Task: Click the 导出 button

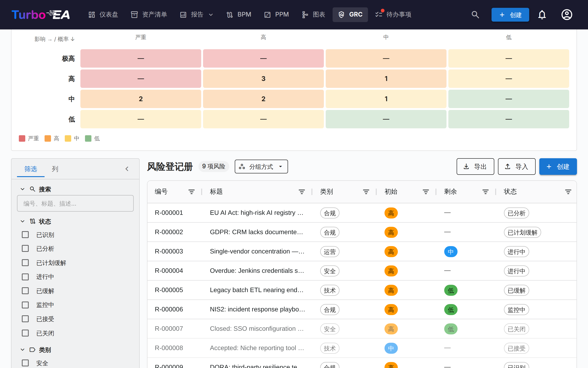Action: point(475,167)
